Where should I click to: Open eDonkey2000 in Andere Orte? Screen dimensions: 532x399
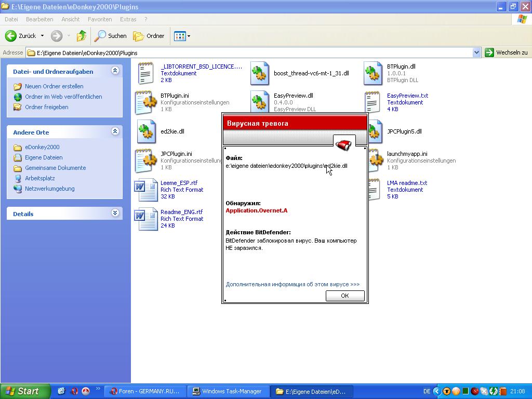point(42,147)
